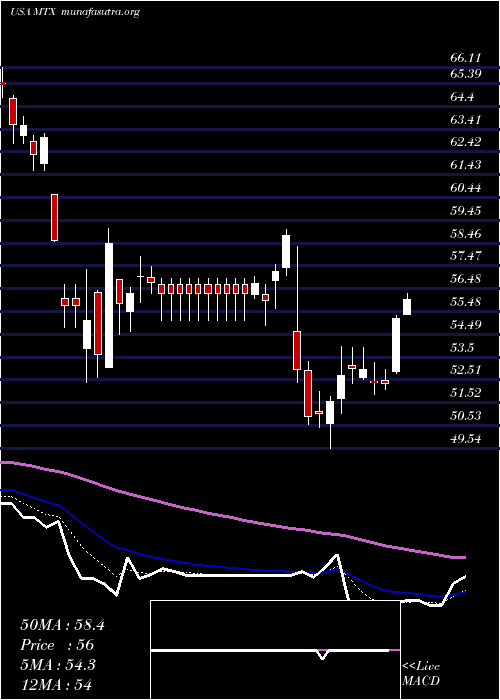The height and width of the screenshot is (700, 500).
Task: Click the 59.45 price axis label
Action: coord(466,210)
